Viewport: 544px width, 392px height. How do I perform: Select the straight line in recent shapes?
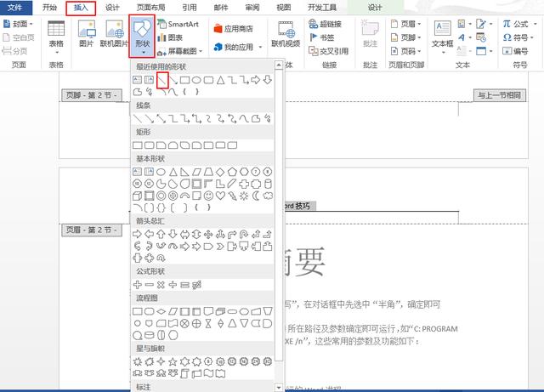[x=161, y=80]
